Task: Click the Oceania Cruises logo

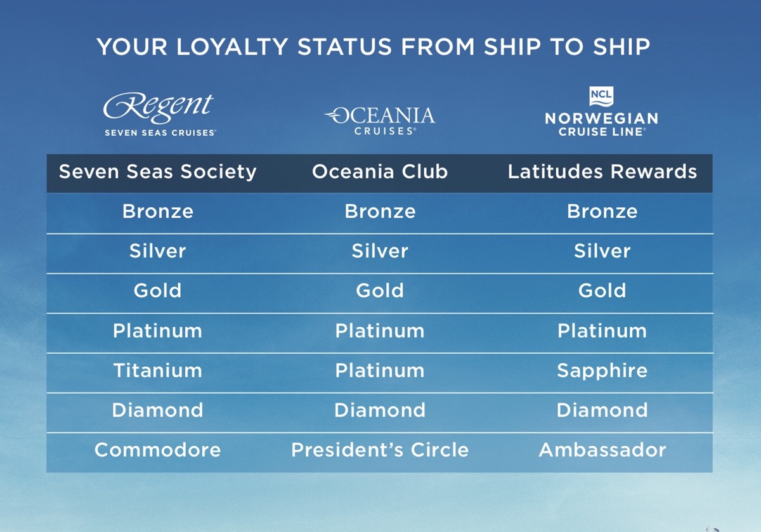Action: pos(380,120)
